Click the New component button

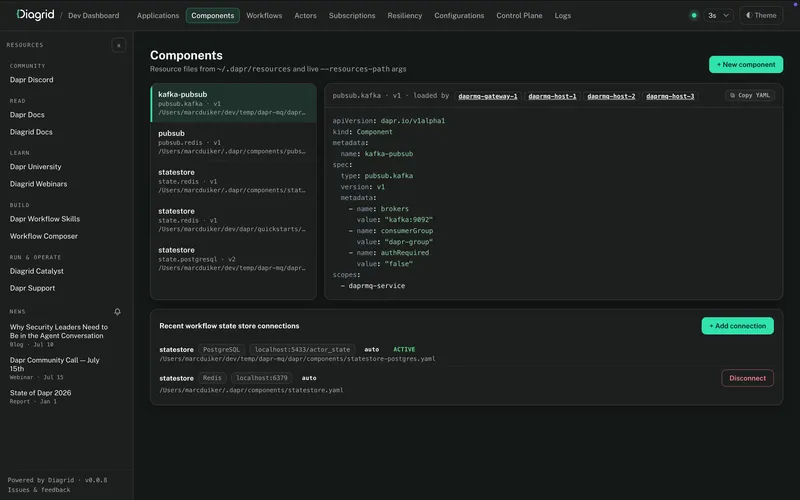tap(745, 64)
